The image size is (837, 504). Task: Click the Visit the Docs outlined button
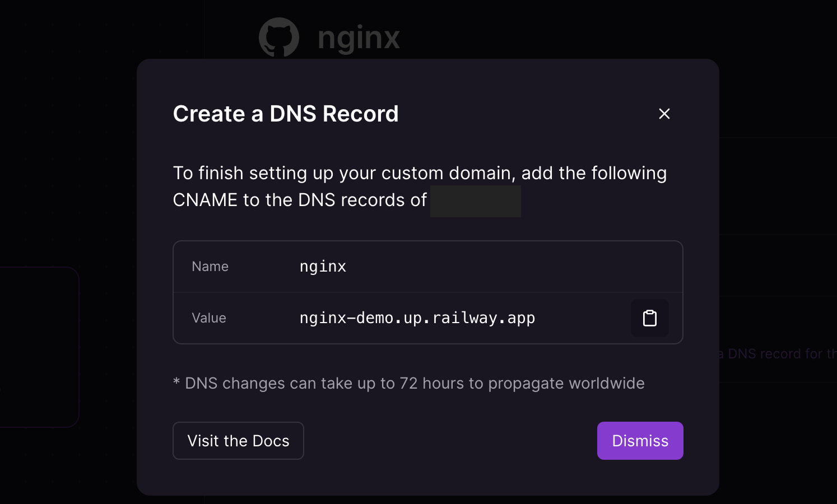pyautogui.click(x=238, y=441)
